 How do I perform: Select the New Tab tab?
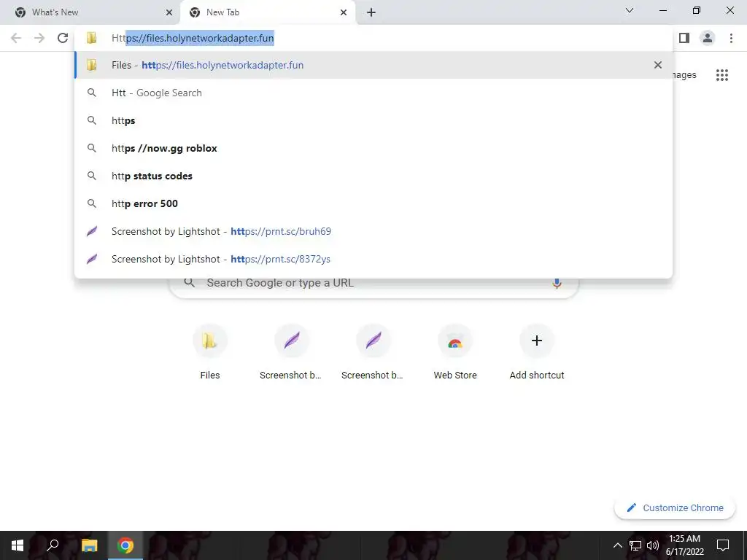coord(267,12)
